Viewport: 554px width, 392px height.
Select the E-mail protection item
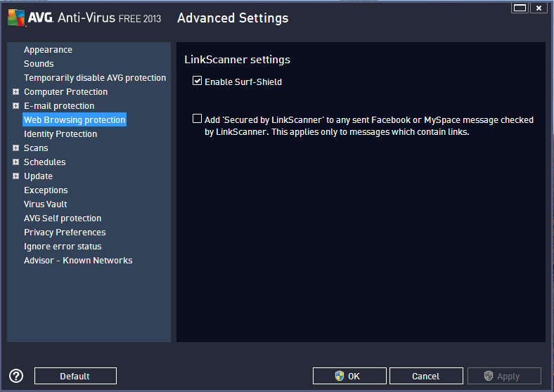[59, 106]
